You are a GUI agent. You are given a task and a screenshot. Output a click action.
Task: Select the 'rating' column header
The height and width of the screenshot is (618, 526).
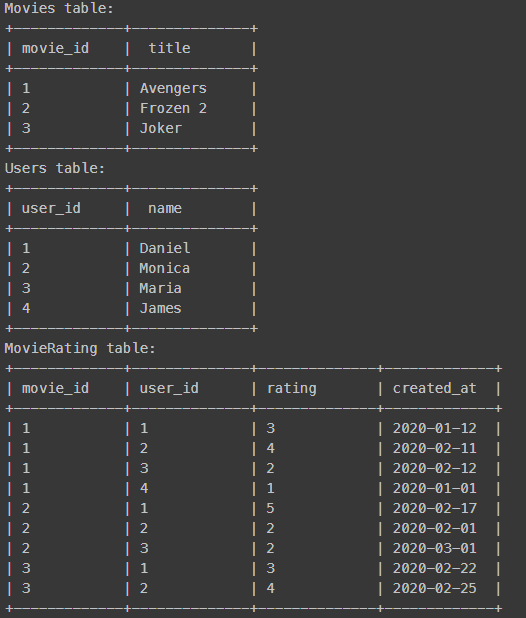pos(292,389)
